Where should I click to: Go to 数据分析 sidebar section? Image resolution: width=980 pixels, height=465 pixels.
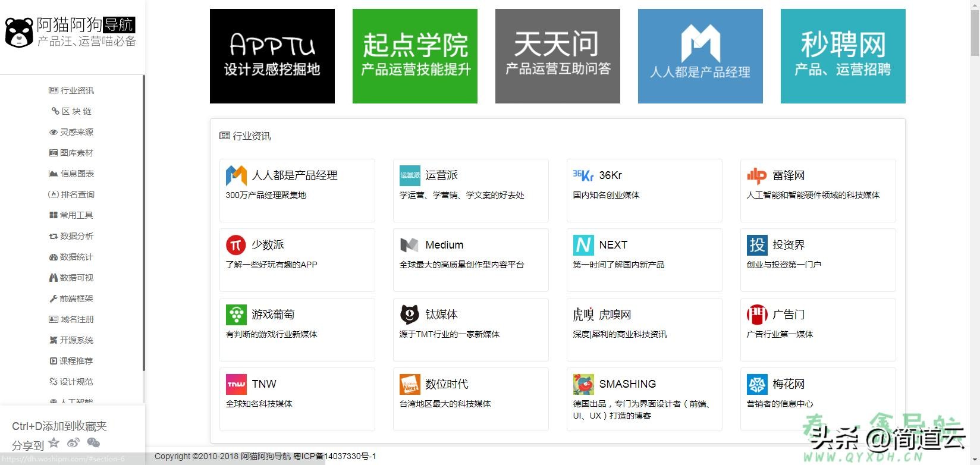(x=72, y=236)
